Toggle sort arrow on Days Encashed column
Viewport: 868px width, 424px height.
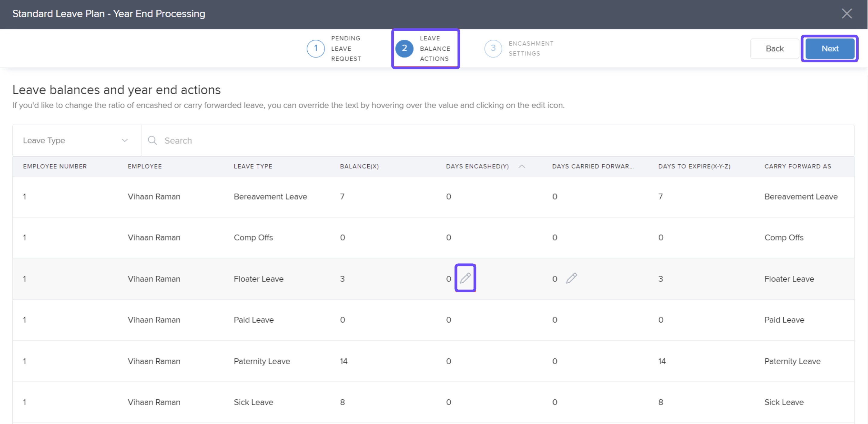coord(522,166)
